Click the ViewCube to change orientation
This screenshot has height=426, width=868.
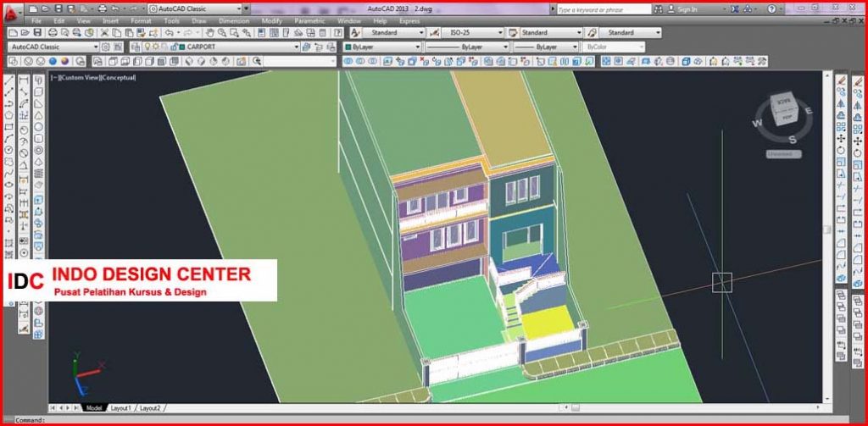(782, 110)
